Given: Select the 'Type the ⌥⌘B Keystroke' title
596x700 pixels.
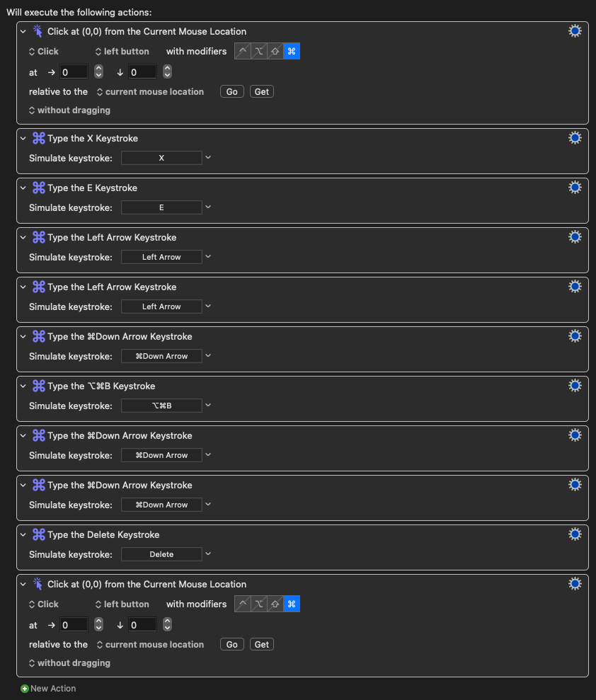Looking at the screenshot, I should click(x=101, y=386).
